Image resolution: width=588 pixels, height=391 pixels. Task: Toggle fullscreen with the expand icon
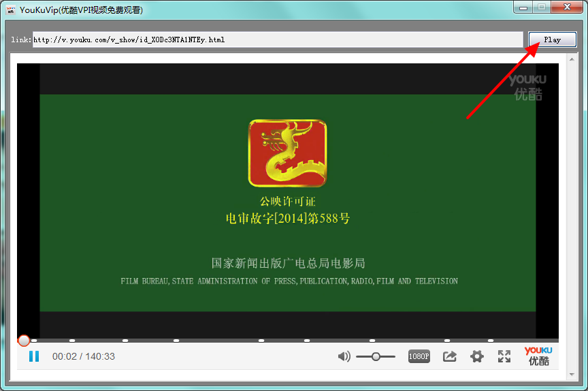[504, 356]
